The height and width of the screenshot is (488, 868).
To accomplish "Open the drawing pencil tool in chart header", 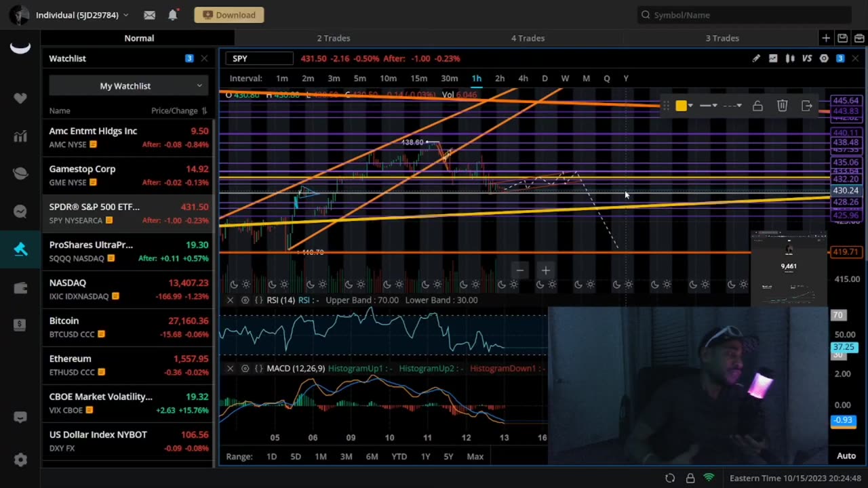I will click(x=756, y=59).
